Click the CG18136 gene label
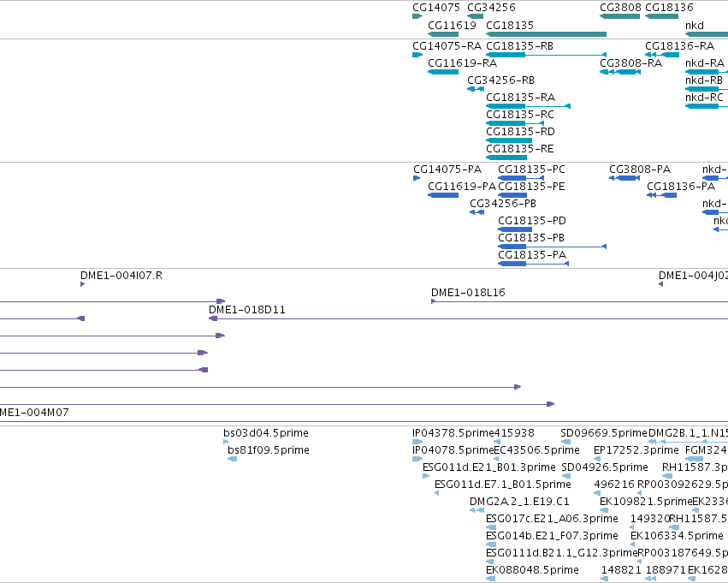The height and width of the screenshot is (583, 728). tap(669, 8)
